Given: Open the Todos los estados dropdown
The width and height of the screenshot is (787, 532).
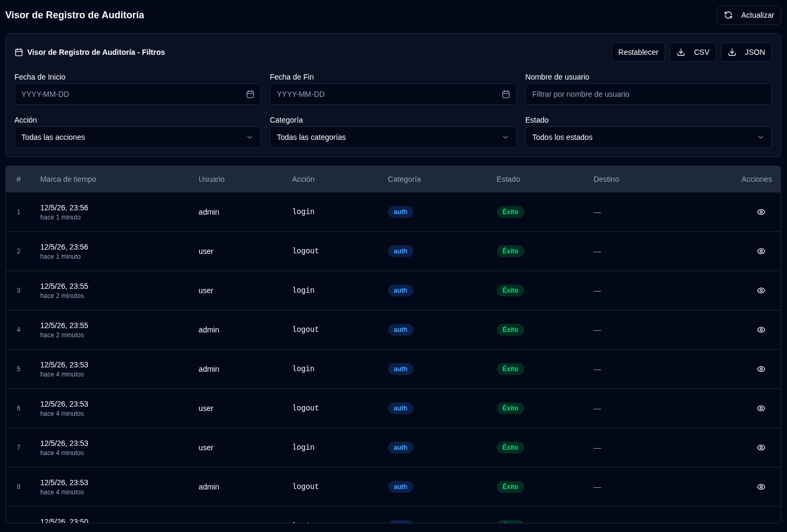Looking at the screenshot, I should (x=648, y=137).
